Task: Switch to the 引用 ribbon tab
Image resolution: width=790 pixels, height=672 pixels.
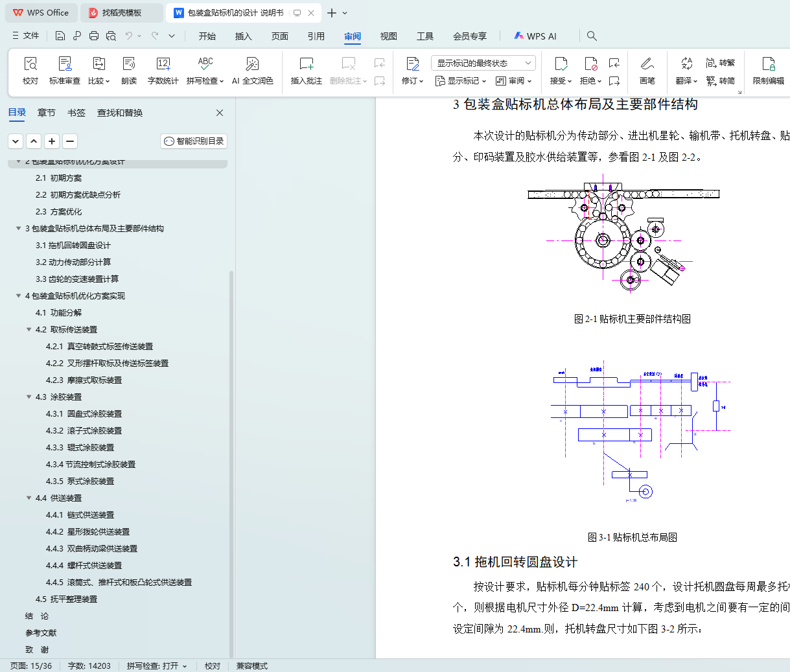Action: pos(316,36)
